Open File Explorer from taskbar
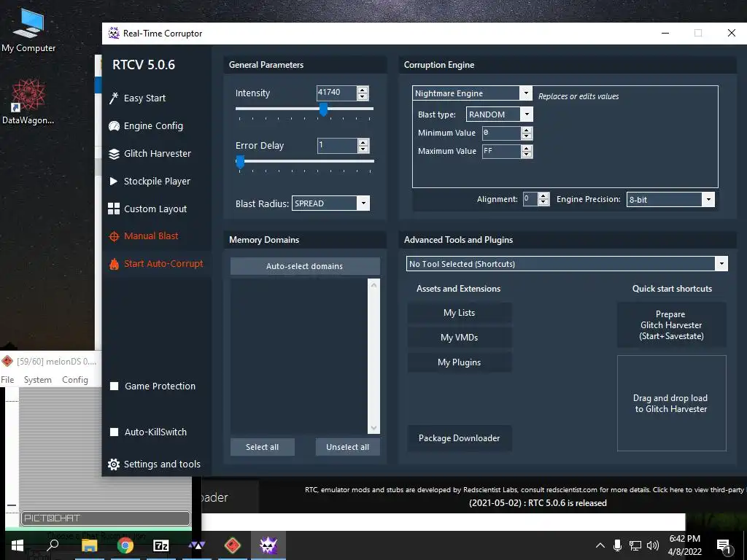 tap(89, 545)
